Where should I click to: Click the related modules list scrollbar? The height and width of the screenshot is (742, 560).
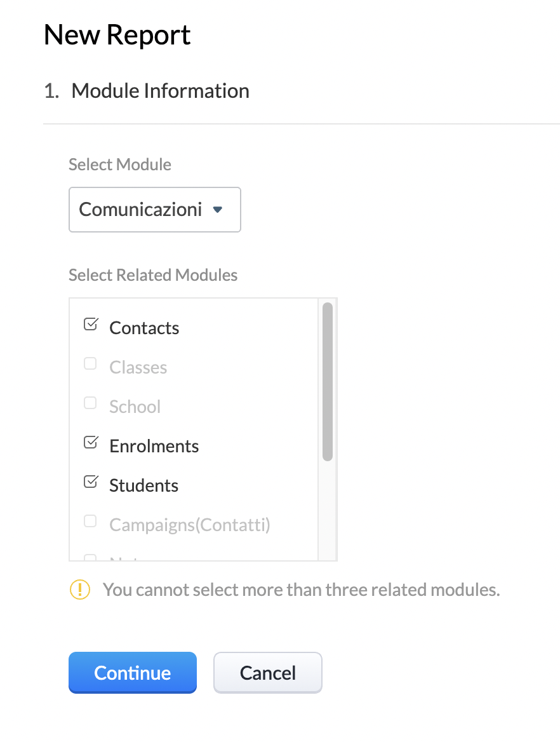pyautogui.click(x=328, y=381)
